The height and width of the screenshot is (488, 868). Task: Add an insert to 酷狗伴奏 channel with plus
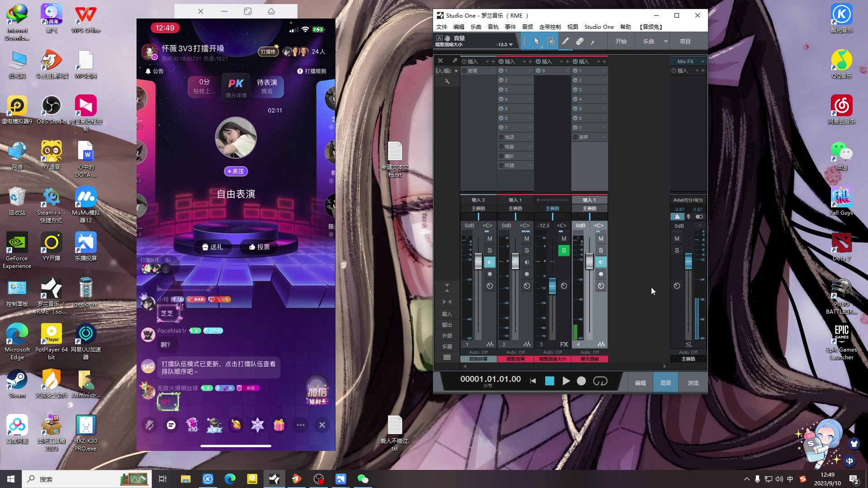[x=493, y=61]
